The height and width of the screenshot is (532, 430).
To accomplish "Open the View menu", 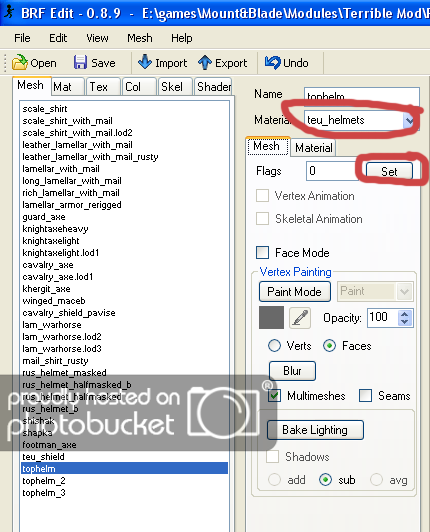I will tap(97, 38).
